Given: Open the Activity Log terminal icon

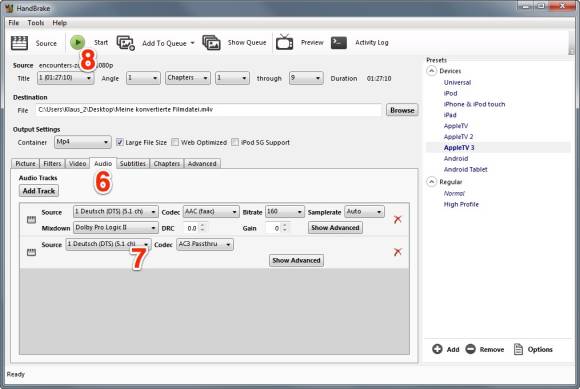Looking at the screenshot, I should [x=339, y=43].
